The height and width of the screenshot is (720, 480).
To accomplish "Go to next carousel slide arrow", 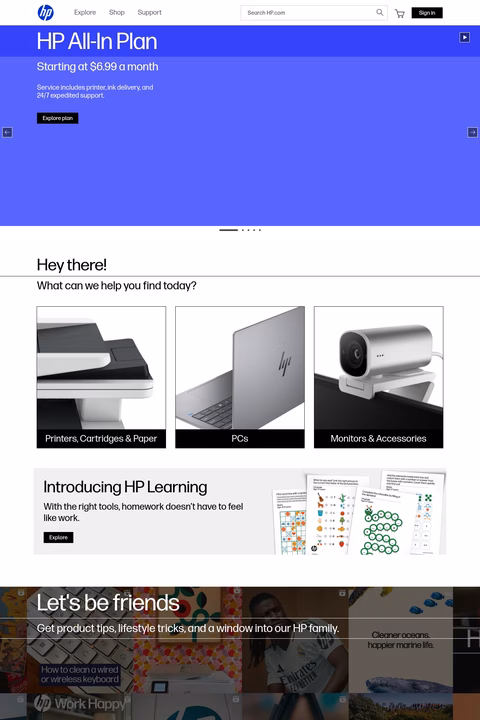I will point(472,132).
